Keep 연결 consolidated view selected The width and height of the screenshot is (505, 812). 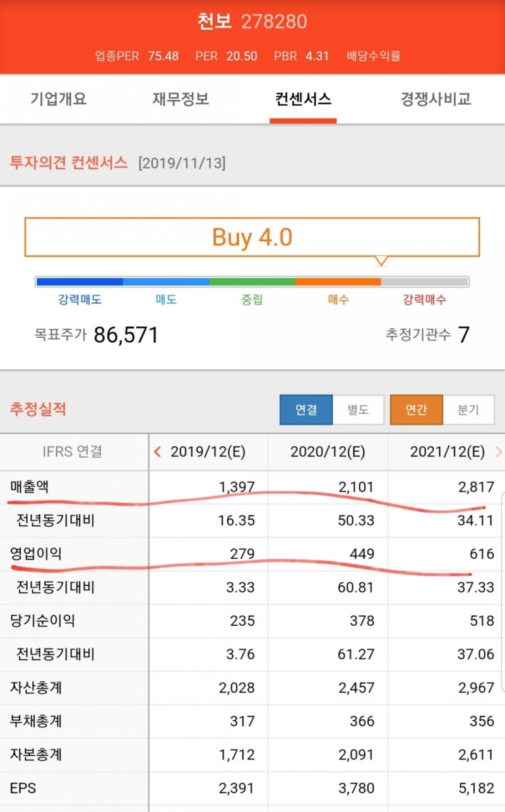pos(306,409)
